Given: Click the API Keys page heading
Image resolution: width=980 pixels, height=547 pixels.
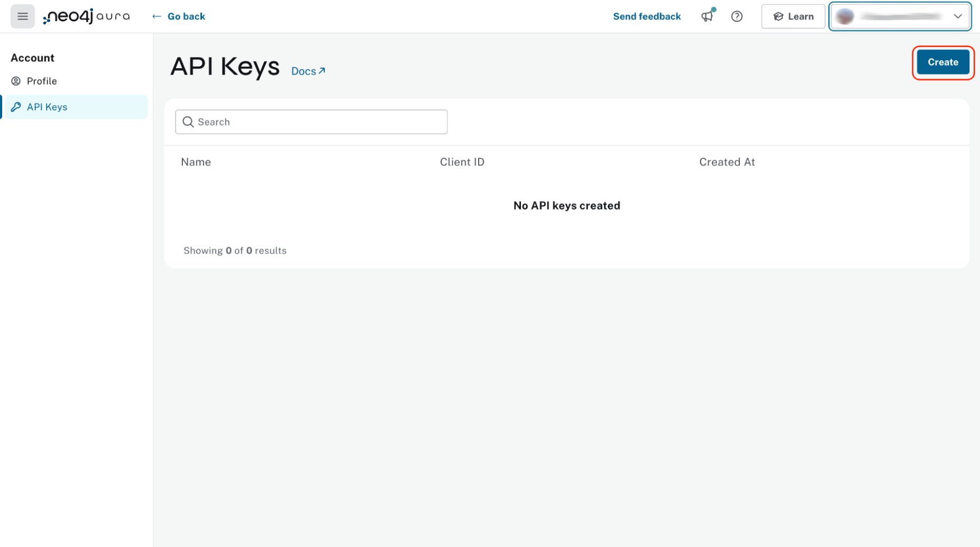Looking at the screenshot, I should pyautogui.click(x=225, y=67).
